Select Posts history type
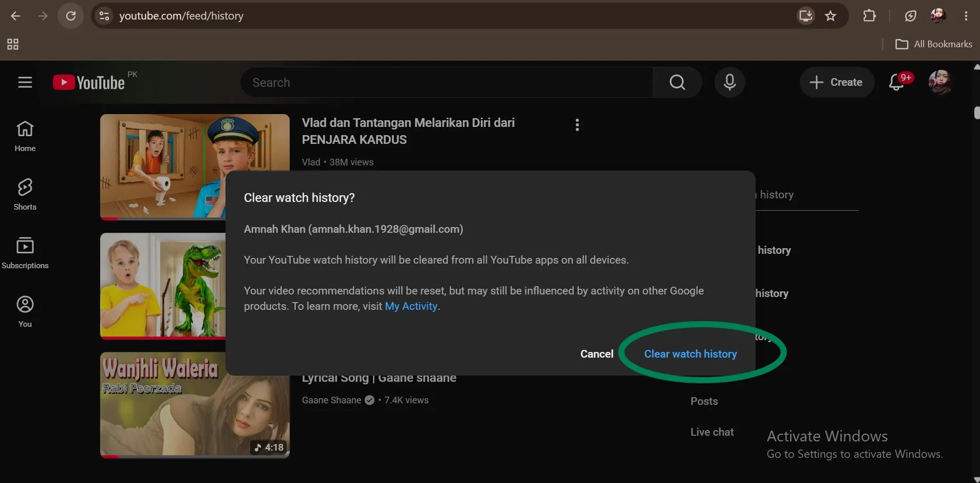 pyautogui.click(x=704, y=401)
